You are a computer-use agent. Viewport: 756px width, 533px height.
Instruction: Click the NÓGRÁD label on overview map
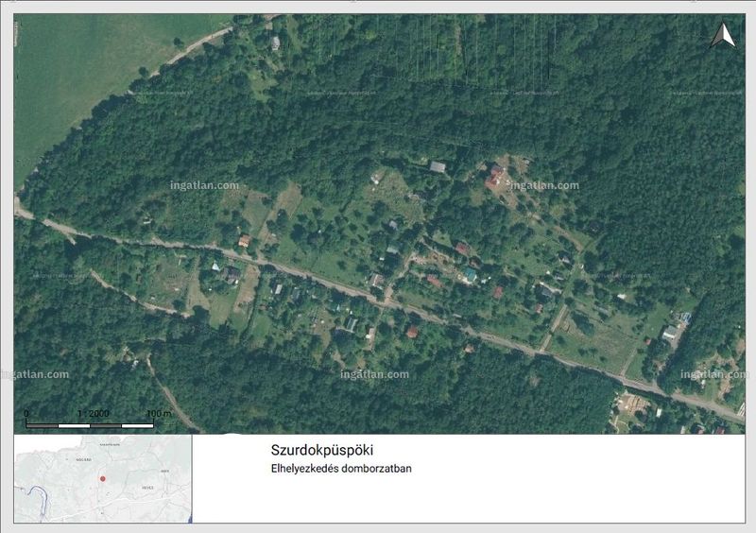point(83,460)
